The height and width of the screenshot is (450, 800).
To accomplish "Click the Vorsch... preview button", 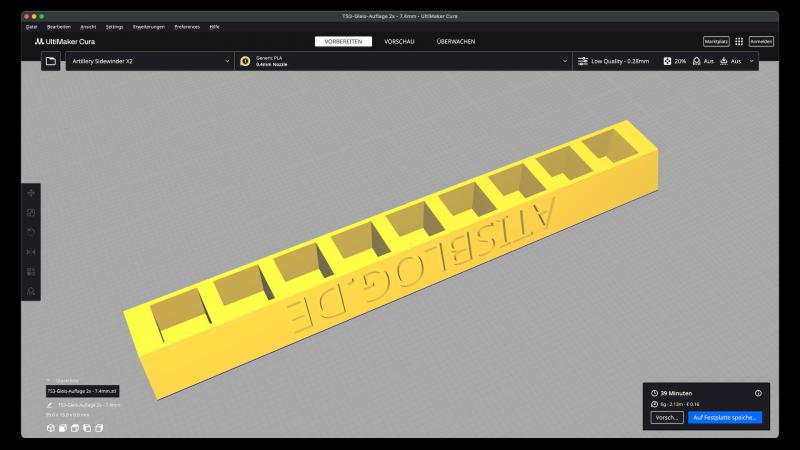I will click(667, 417).
